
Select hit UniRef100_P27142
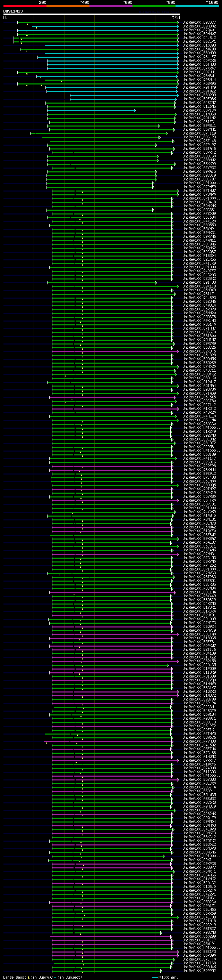(199, 405)
